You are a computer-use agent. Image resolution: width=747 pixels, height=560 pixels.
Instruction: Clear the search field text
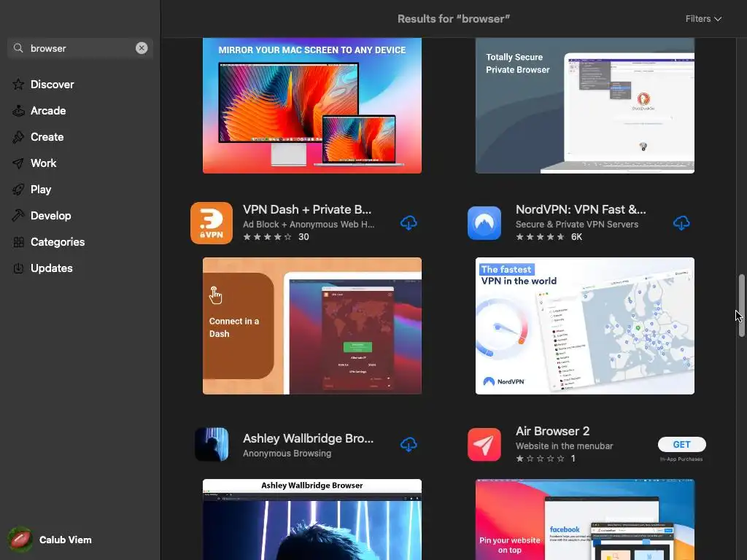point(142,48)
